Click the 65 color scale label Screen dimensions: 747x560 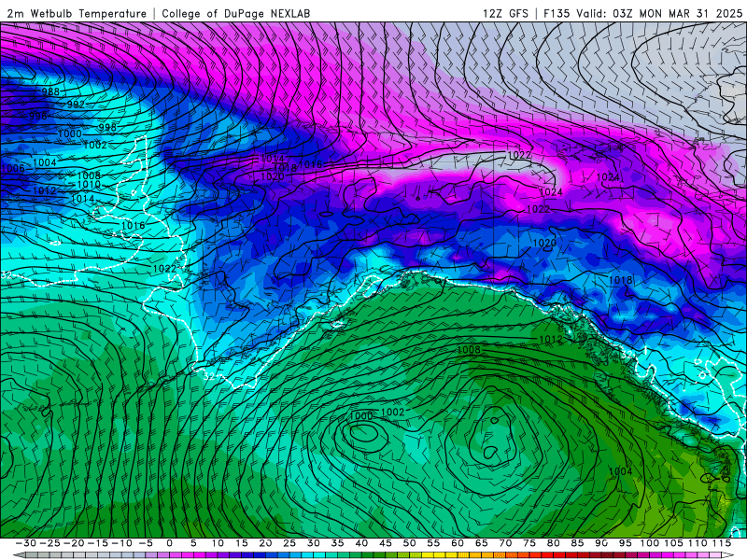pos(481,543)
